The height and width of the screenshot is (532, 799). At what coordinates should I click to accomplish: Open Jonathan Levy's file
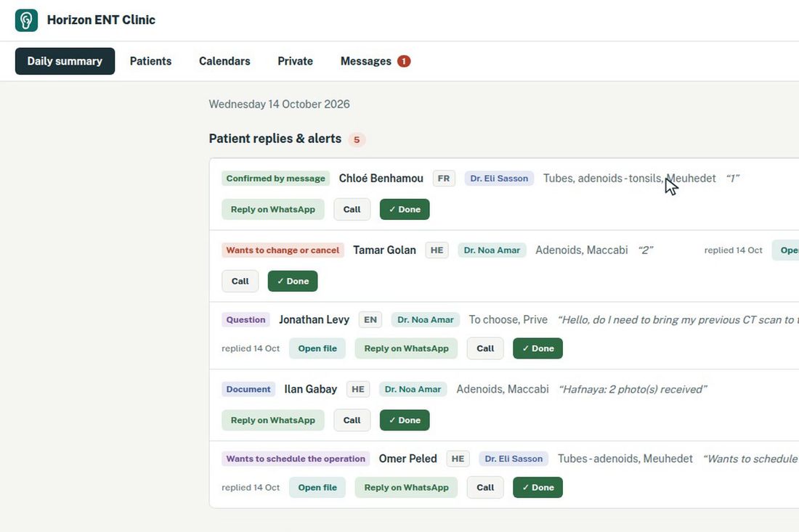pos(317,348)
